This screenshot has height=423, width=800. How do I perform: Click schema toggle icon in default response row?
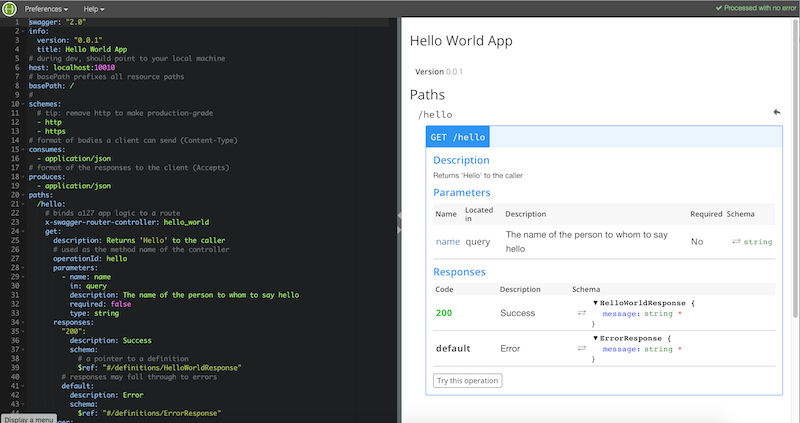point(582,349)
